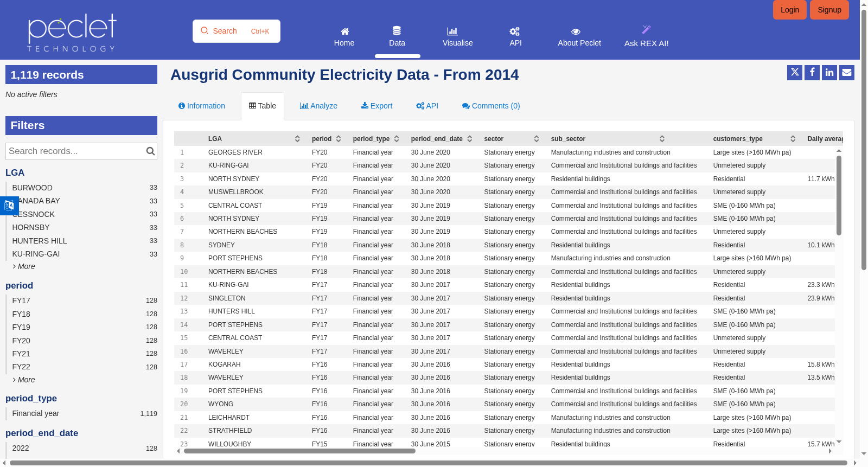Filter period by FY17
This screenshot has width=868, height=467.
(81, 300)
